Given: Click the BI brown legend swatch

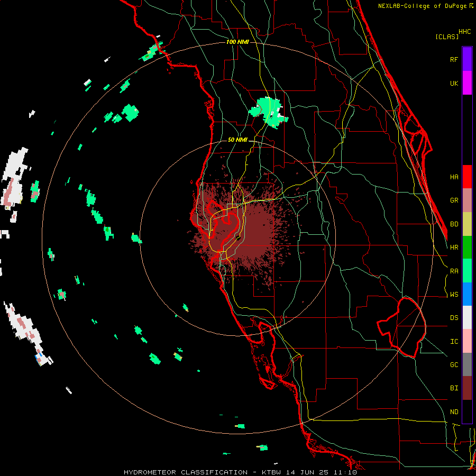Looking at the screenshot, I should pos(467,388).
